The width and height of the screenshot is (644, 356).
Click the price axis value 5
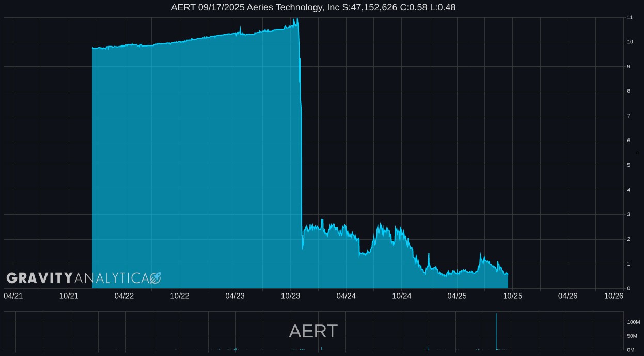[629, 165]
